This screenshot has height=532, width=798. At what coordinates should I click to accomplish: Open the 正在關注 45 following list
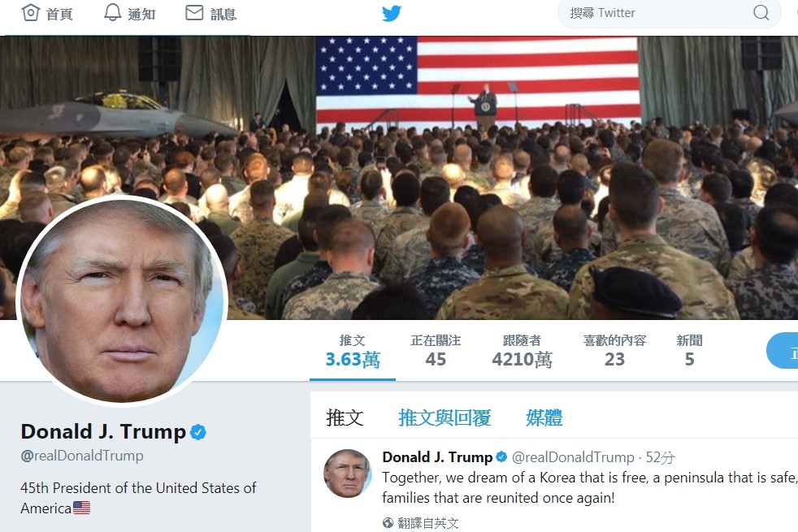tap(436, 352)
